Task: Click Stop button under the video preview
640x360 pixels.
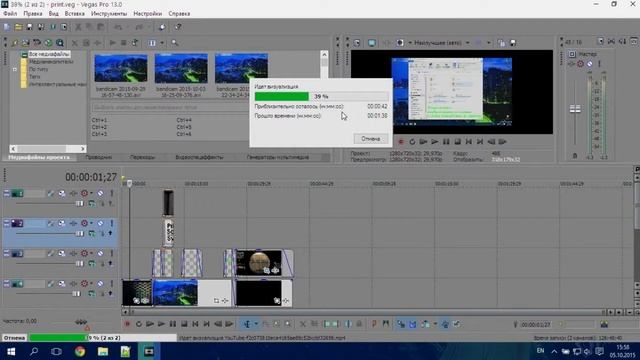Action: 458,142
